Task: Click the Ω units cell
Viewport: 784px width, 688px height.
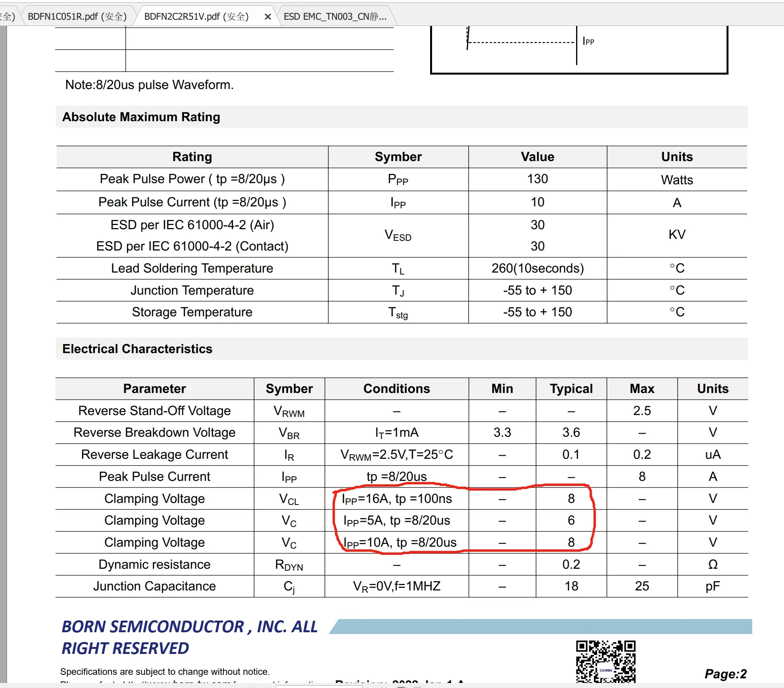Action: point(713,564)
